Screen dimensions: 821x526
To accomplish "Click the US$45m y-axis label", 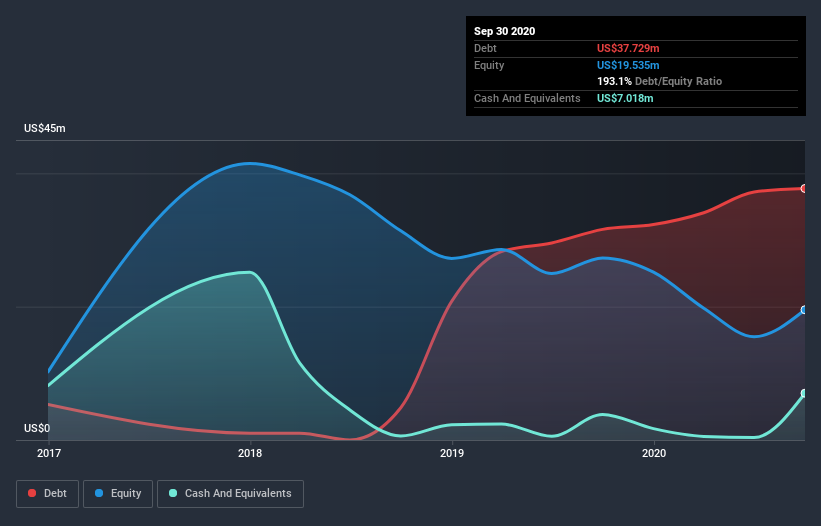I will [45, 128].
